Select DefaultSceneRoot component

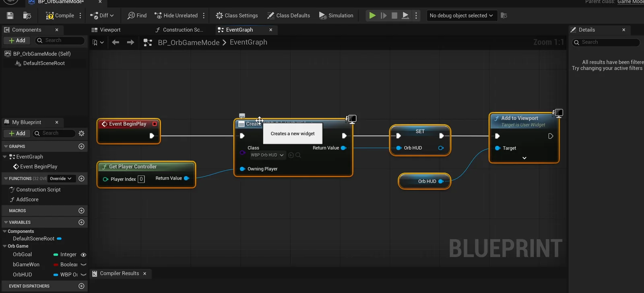point(44,63)
